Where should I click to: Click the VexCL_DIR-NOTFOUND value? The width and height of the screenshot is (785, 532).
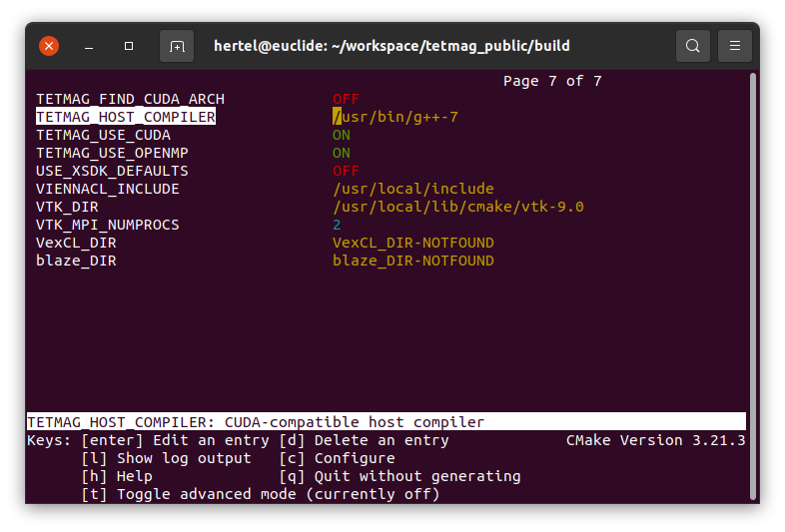tap(413, 244)
